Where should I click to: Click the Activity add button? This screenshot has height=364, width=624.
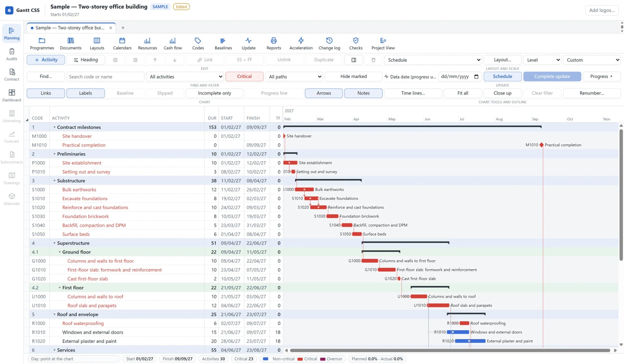pyautogui.click(x=46, y=60)
